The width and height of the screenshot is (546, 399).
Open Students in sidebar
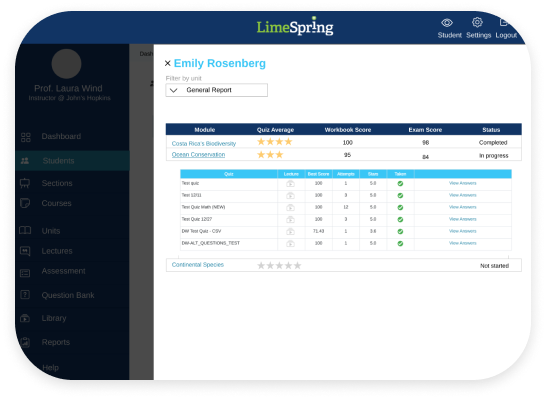(x=72, y=161)
